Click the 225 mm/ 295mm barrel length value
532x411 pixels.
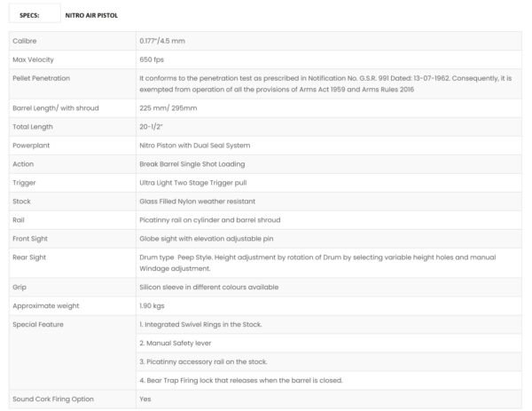tap(168, 108)
